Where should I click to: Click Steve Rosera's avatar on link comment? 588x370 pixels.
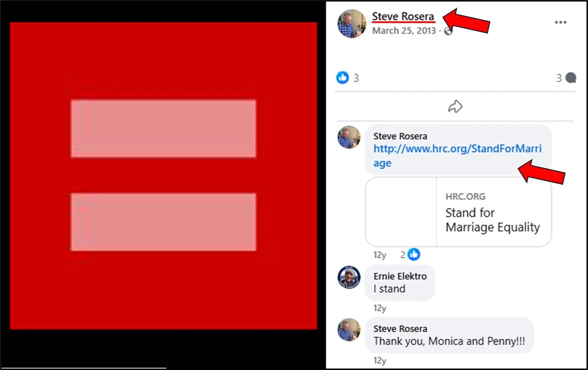click(349, 137)
